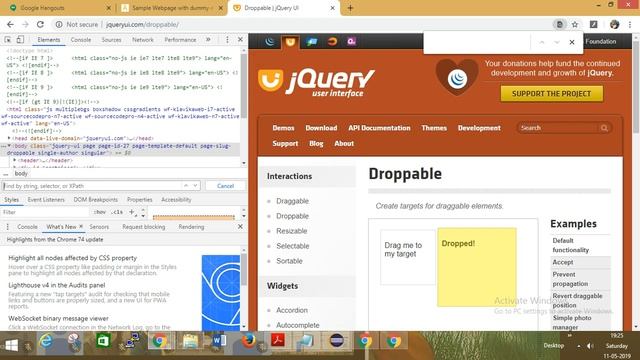Focus the Find by string, selector, or XPath field
The height and width of the screenshot is (360, 640).
pos(92,186)
